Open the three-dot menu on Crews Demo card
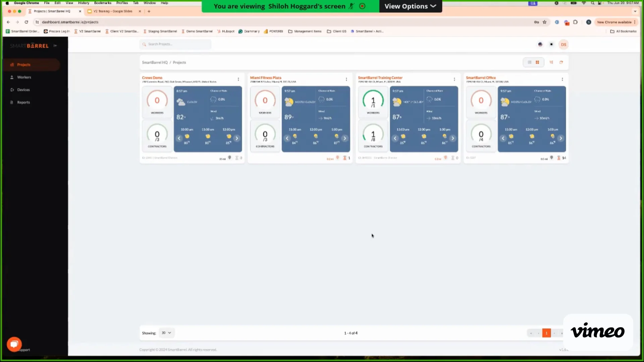644x362 pixels. (x=238, y=79)
